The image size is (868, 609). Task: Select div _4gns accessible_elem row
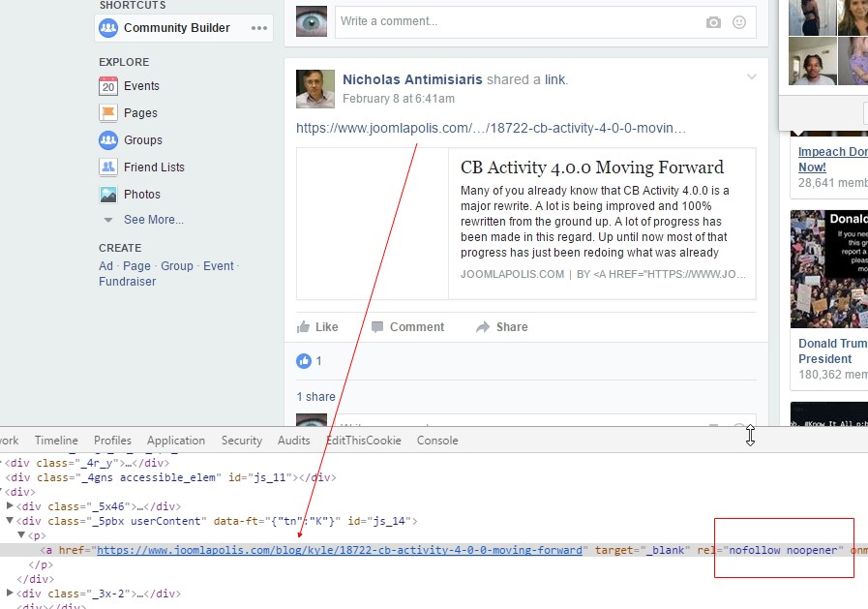pyautogui.click(x=170, y=477)
